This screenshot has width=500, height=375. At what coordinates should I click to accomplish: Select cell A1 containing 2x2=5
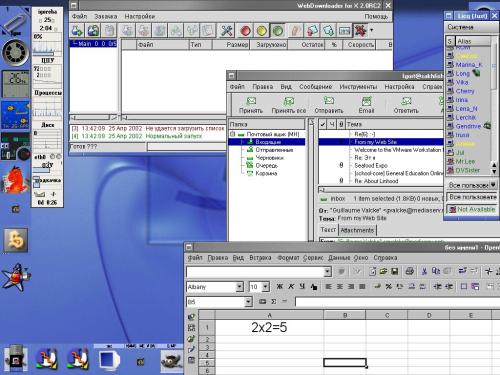(269, 328)
